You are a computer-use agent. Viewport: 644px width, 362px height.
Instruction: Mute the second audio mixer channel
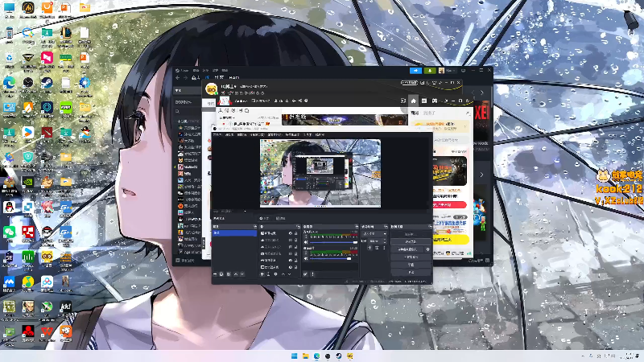pyautogui.click(x=306, y=258)
